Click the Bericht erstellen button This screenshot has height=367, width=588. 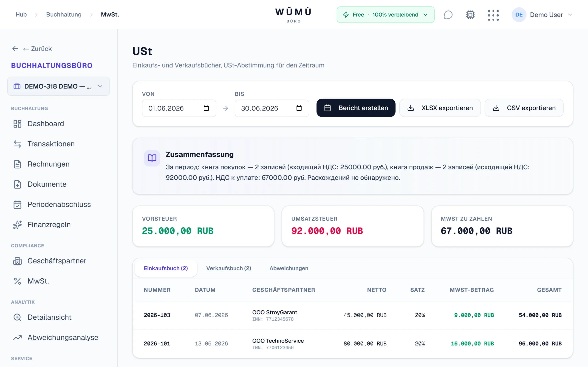tap(356, 108)
